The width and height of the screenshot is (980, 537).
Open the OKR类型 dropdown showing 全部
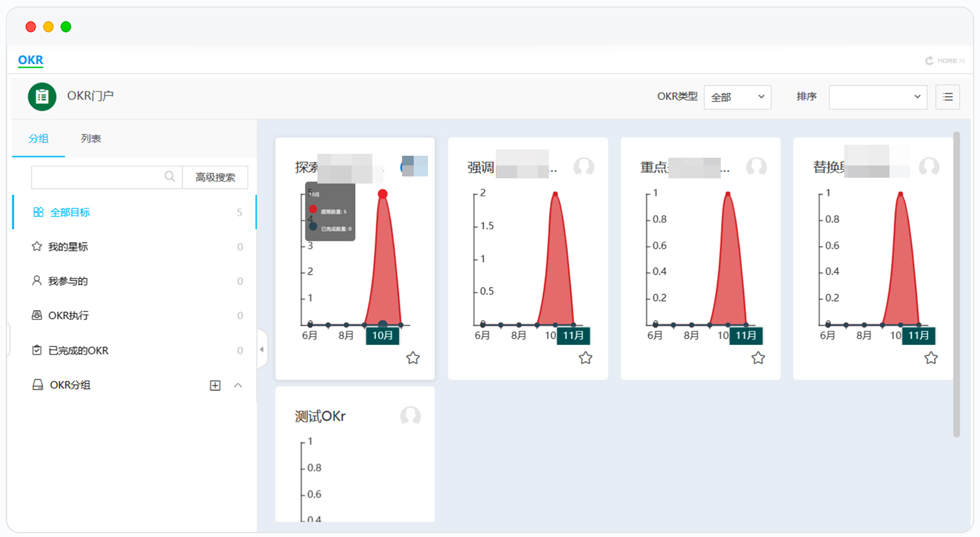pyautogui.click(x=738, y=97)
